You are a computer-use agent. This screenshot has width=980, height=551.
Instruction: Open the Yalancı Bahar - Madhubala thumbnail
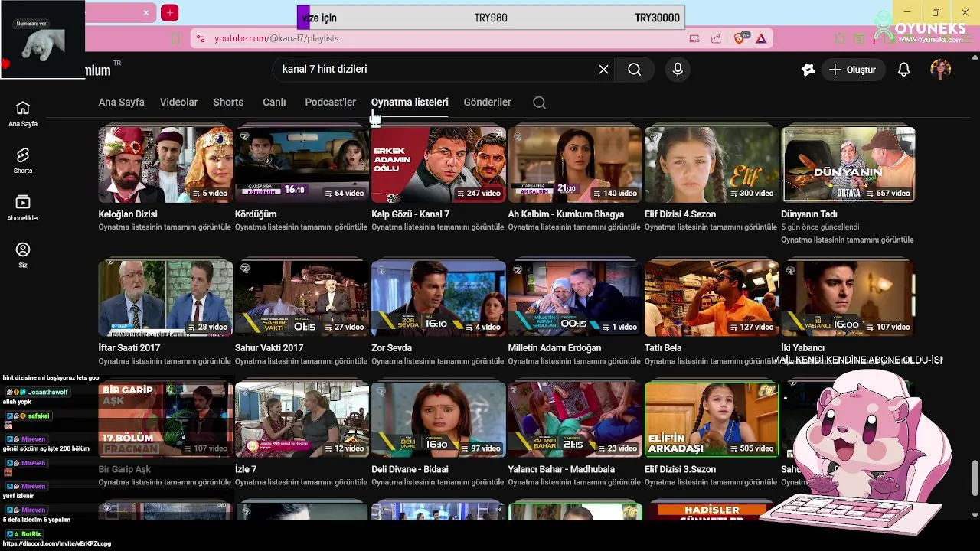[575, 419]
